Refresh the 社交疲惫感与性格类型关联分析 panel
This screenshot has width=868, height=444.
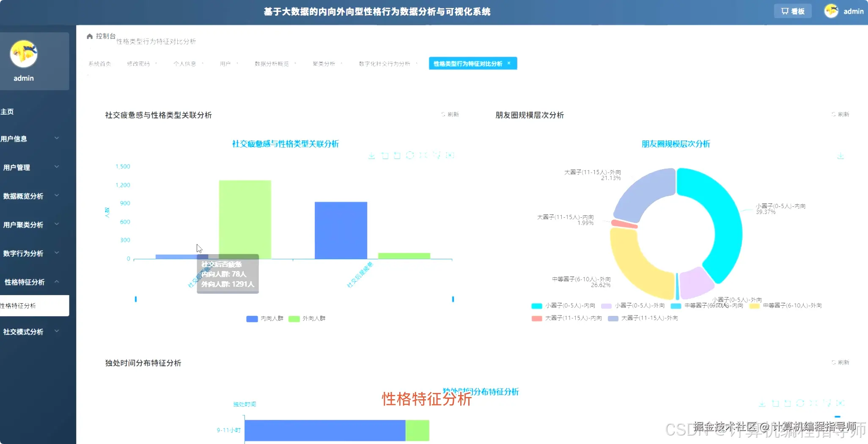(450, 115)
